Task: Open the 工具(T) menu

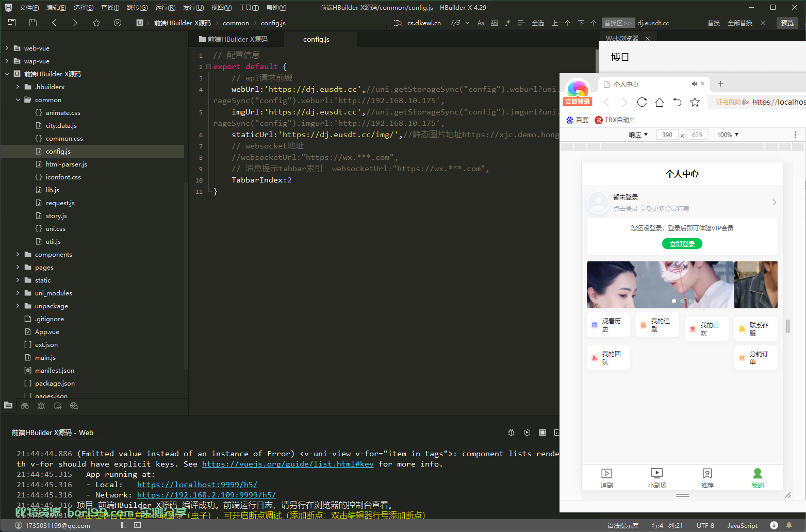Action: (x=249, y=8)
